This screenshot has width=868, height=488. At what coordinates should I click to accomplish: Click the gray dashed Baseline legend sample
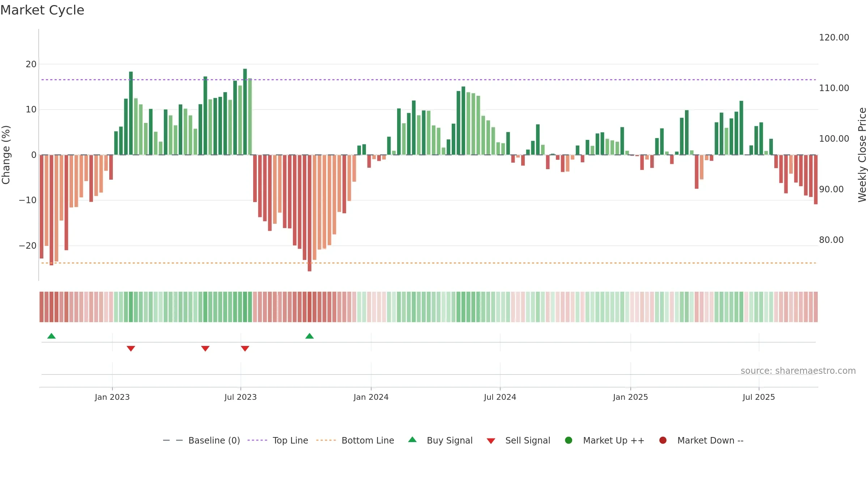(173, 440)
